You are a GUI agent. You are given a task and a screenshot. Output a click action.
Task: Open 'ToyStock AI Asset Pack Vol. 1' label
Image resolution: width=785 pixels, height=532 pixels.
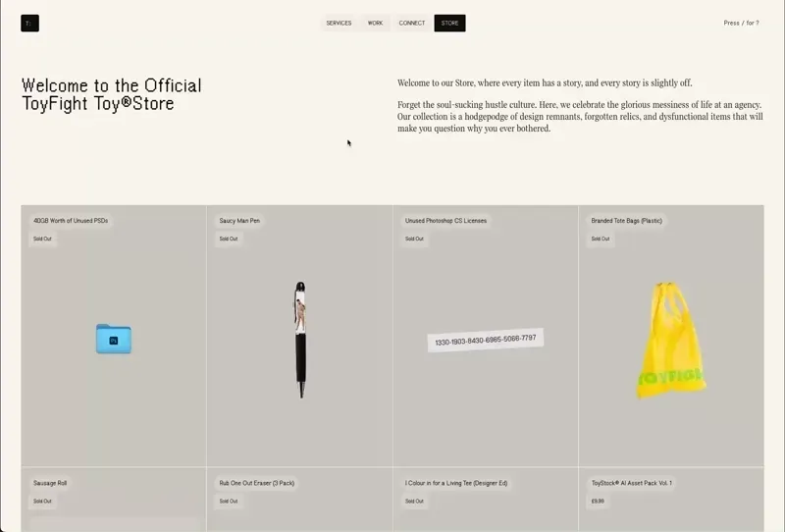(632, 483)
